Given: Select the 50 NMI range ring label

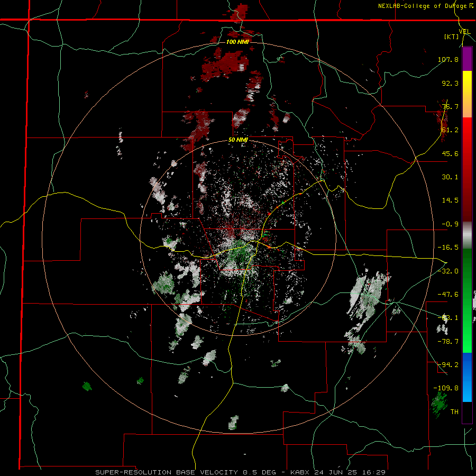Looking at the screenshot, I should click(238, 140).
